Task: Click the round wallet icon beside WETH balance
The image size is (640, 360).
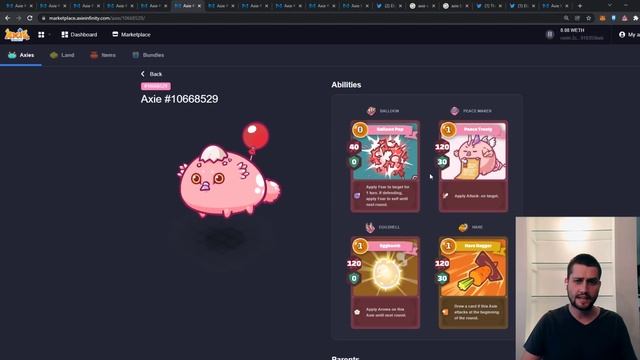Action: [550, 34]
